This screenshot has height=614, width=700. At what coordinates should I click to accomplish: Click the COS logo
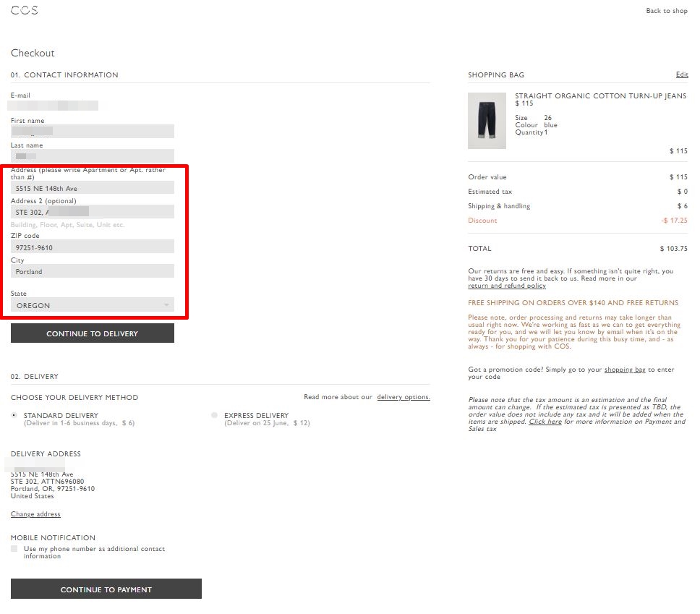click(24, 10)
